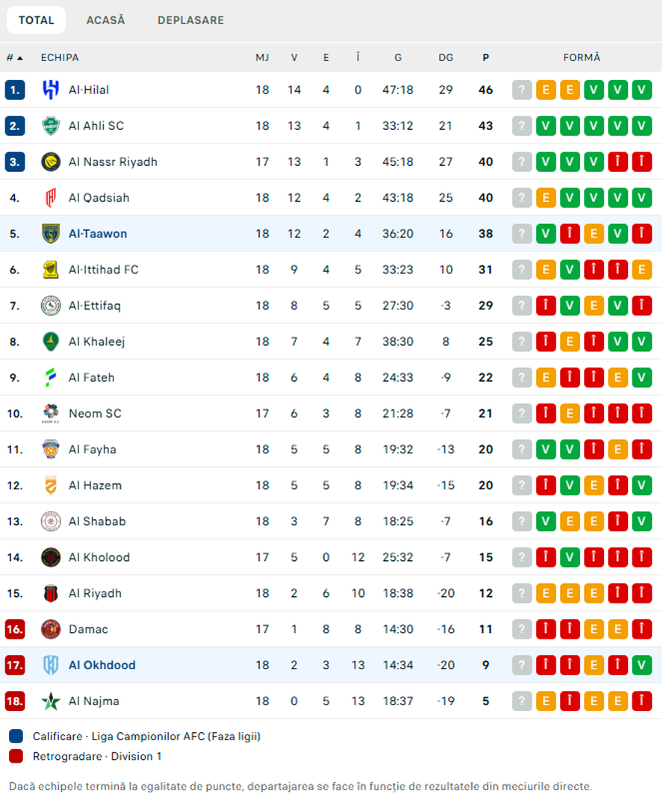Screen dimensions: 672x806
Task: Click the Al-Hilal club logo
Action: [x=51, y=90]
